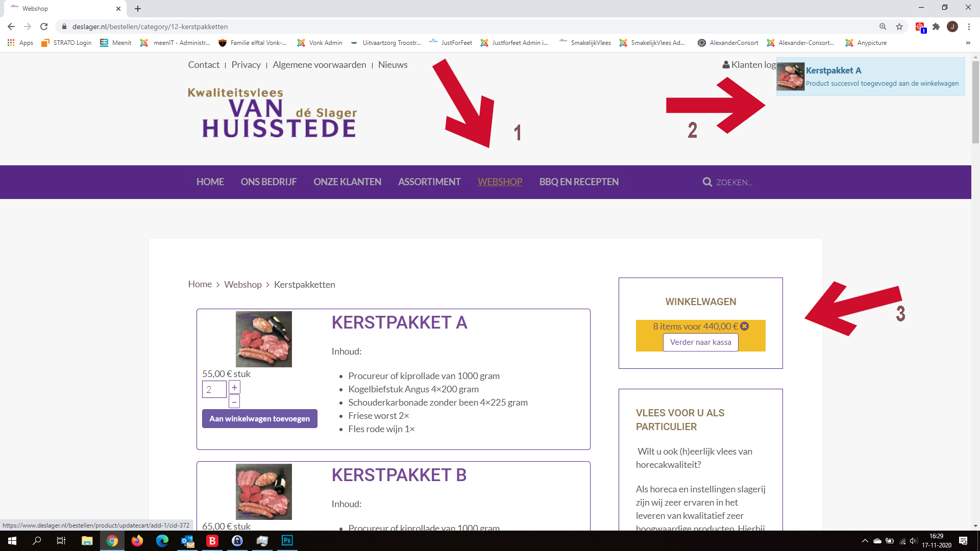
Task: Click the Kerstpakket B product thumbnail
Action: (263, 491)
